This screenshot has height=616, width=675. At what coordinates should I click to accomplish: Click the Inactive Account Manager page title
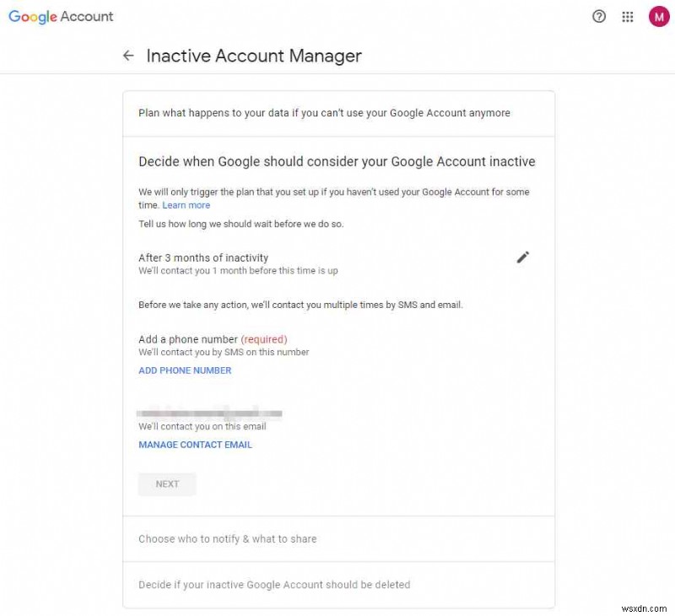point(253,56)
